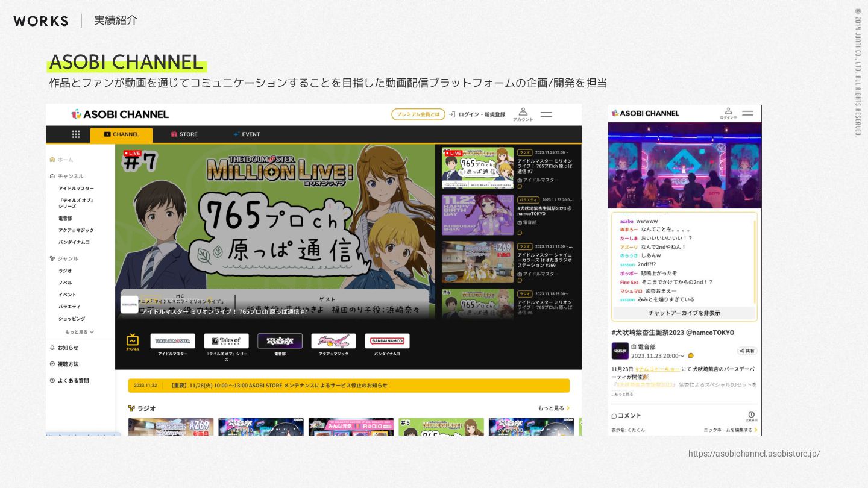Open the 電音部 channel logo tile

[x=280, y=341]
